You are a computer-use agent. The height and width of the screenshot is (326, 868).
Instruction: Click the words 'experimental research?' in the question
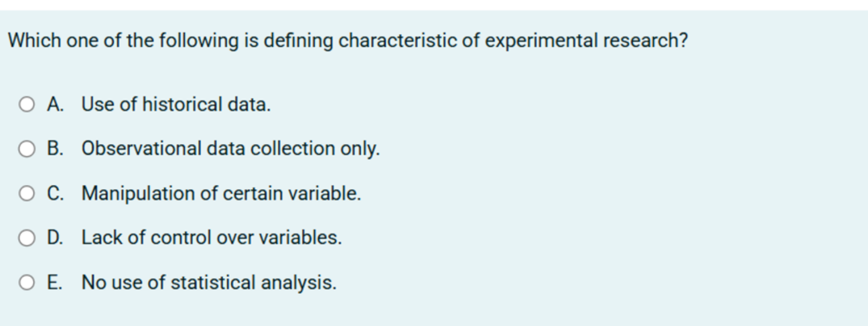point(586,42)
